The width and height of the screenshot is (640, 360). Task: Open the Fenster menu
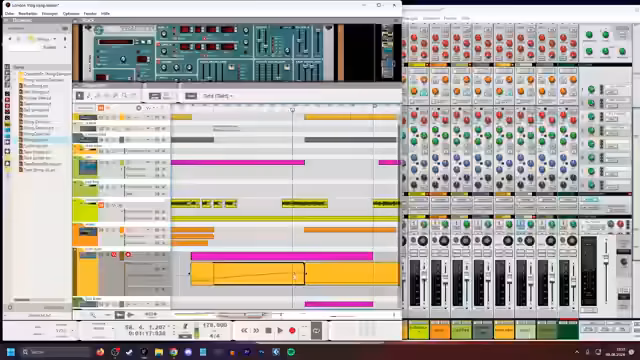pyautogui.click(x=90, y=13)
